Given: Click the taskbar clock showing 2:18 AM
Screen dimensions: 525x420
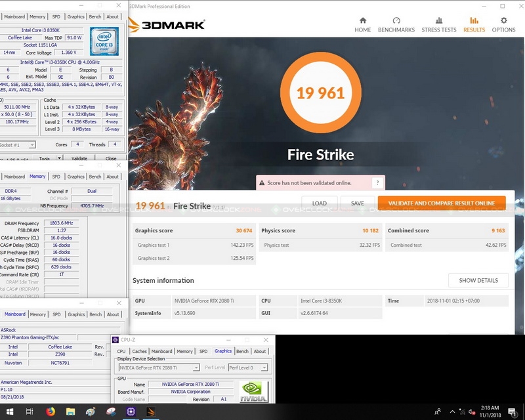Looking at the screenshot, I should [490, 411].
